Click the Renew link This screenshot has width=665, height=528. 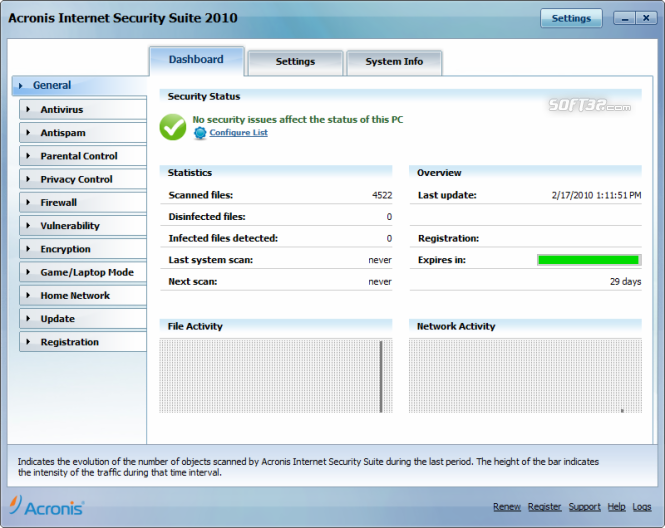click(x=507, y=507)
